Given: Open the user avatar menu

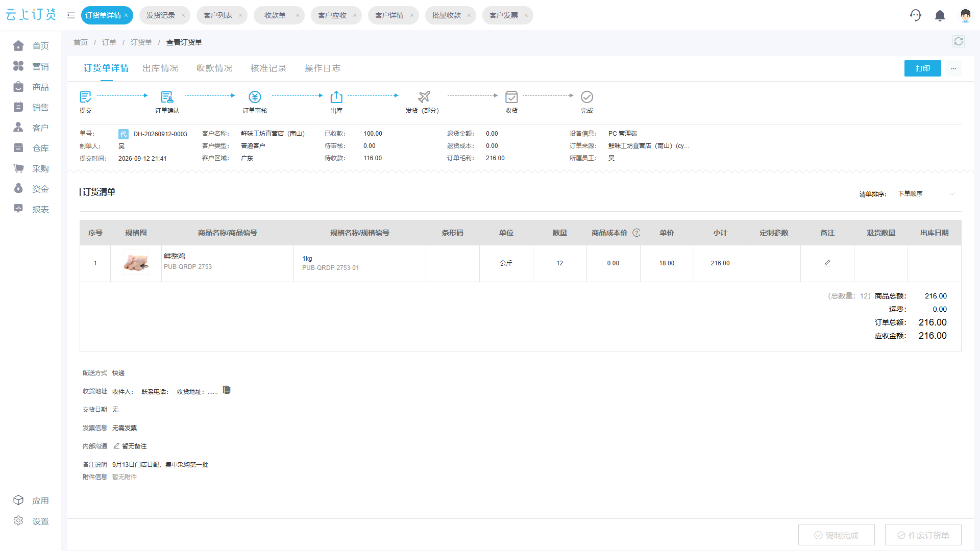Looking at the screenshot, I should click(x=965, y=16).
